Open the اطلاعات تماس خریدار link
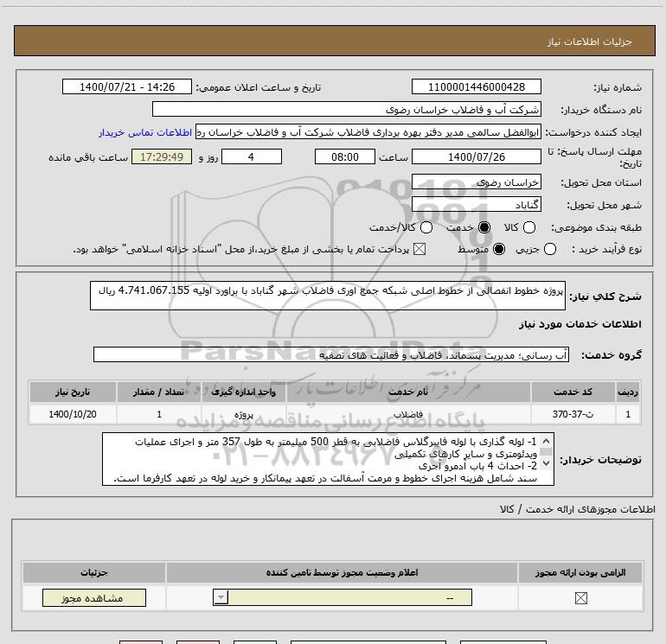This screenshot has height=644, width=666. click(x=145, y=132)
